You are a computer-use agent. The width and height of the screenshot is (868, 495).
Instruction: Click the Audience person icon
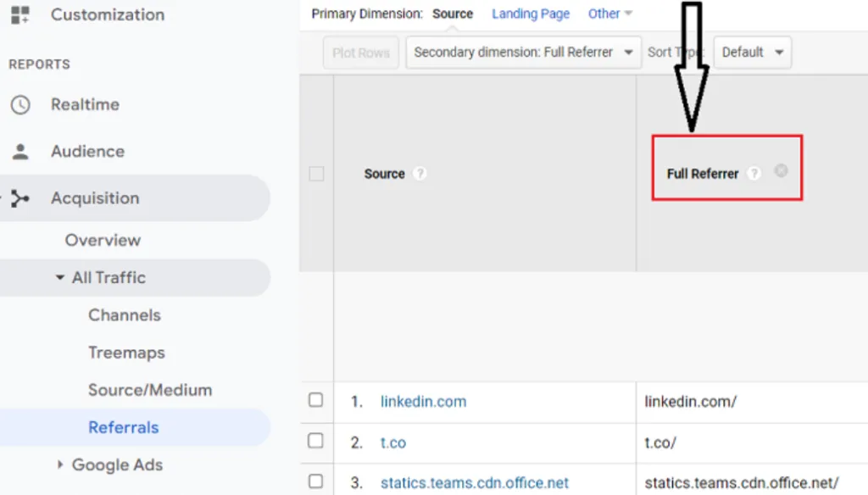coord(19,152)
